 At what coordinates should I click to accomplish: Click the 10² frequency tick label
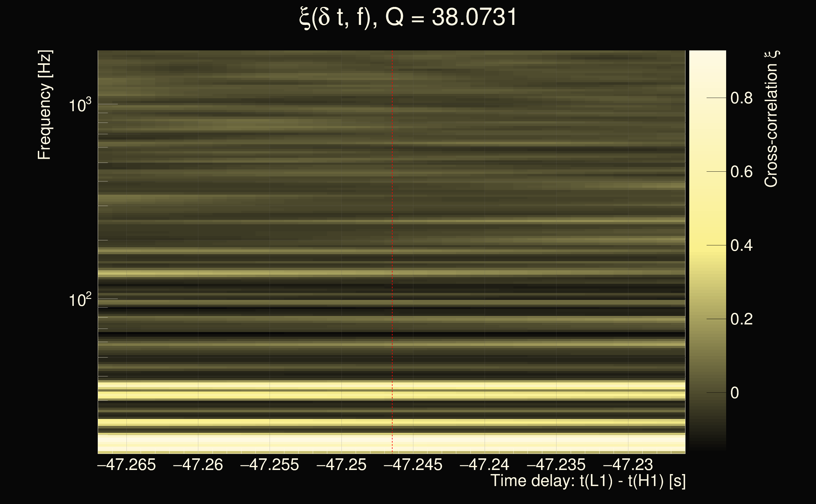coord(80,300)
